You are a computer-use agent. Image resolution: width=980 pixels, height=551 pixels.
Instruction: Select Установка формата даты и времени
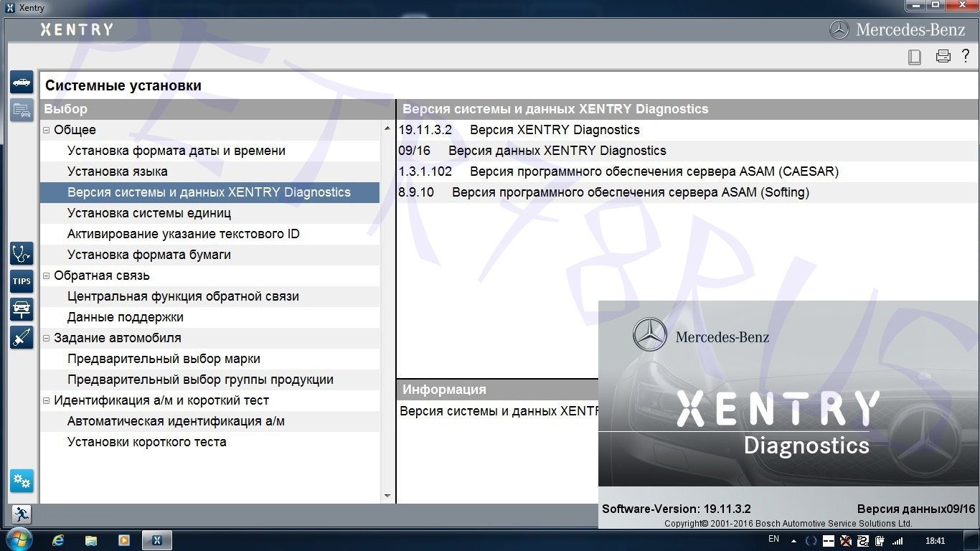tap(209, 151)
